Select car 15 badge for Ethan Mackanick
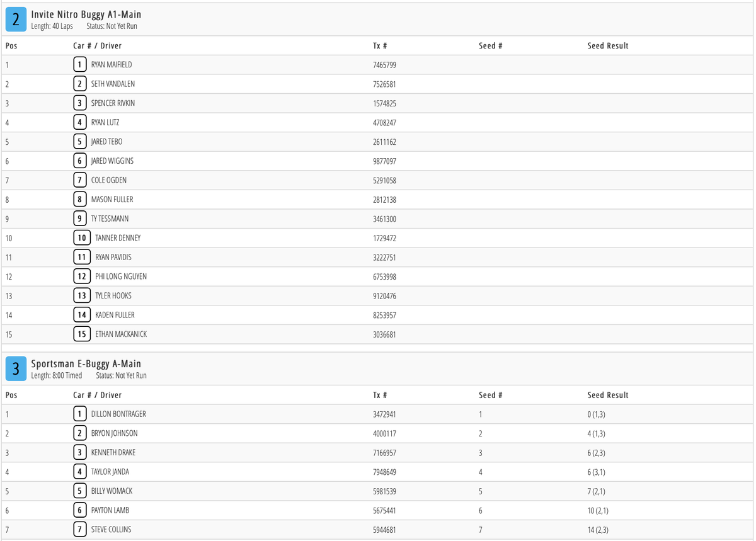This screenshot has height=541, width=756. coord(82,334)
